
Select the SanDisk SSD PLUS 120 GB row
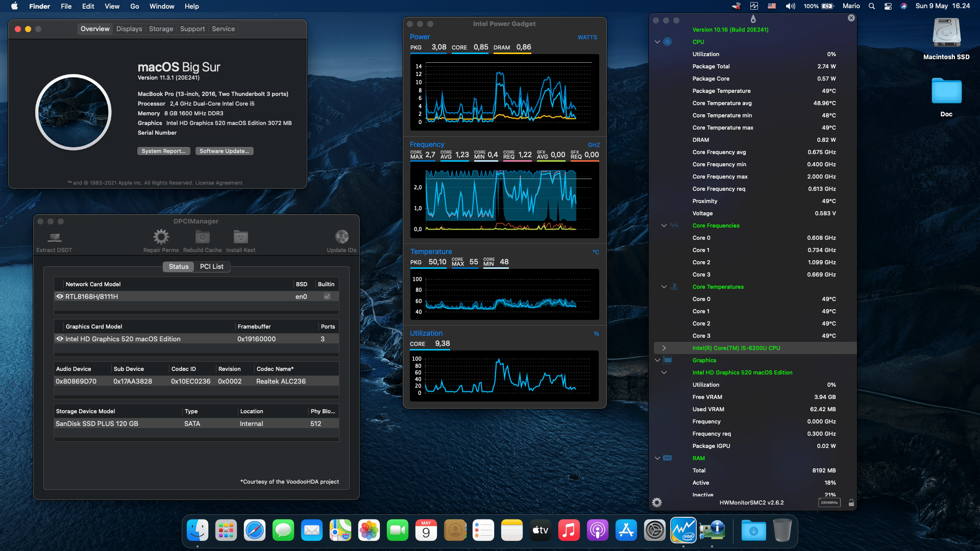point(197,424)
